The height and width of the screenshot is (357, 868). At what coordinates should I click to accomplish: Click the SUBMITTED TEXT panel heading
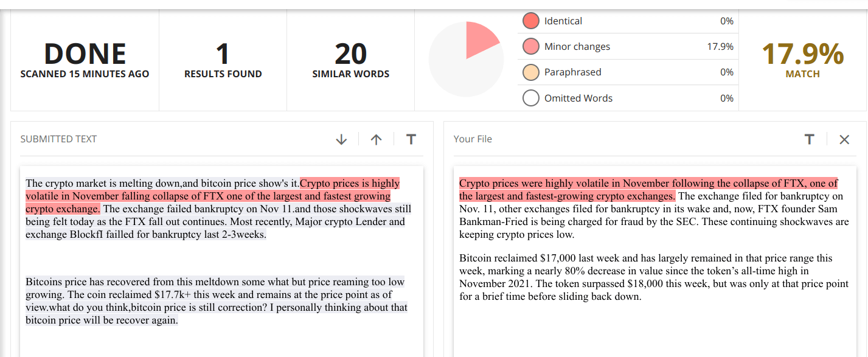[58, 139]
